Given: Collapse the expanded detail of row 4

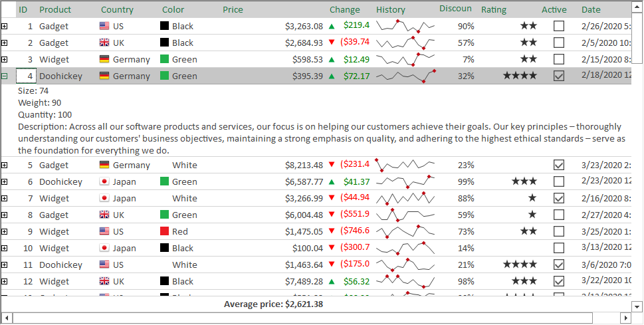Looking at the screenshot, I should [5, 76].
